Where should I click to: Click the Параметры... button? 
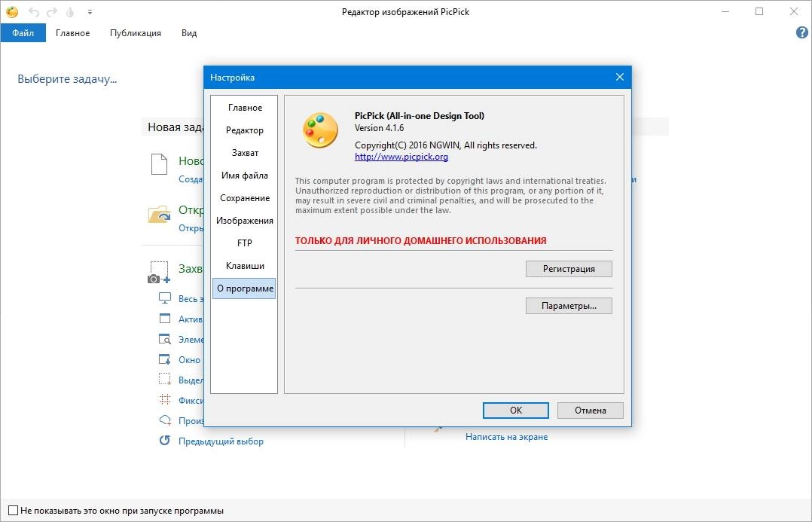(569, 306)
